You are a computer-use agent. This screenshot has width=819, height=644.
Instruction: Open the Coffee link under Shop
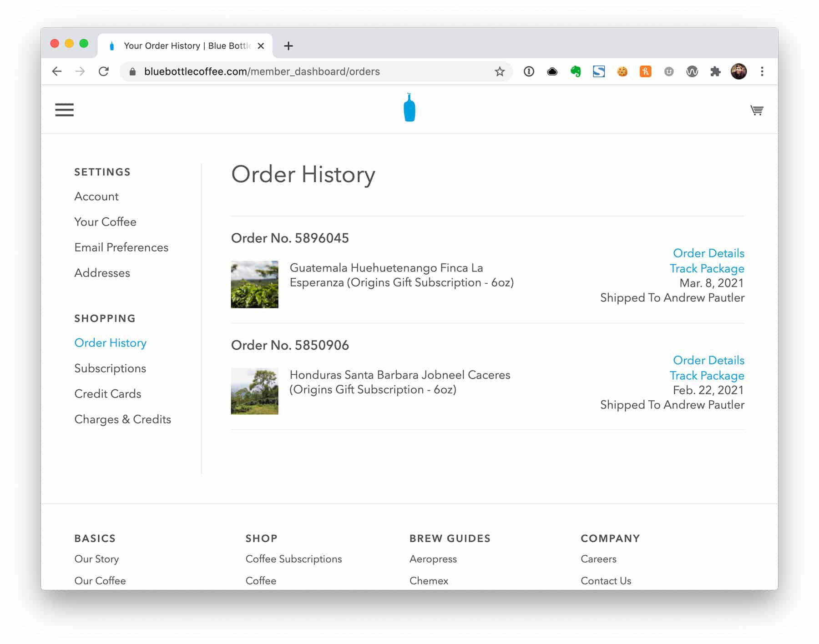click(x=261, y=581)
